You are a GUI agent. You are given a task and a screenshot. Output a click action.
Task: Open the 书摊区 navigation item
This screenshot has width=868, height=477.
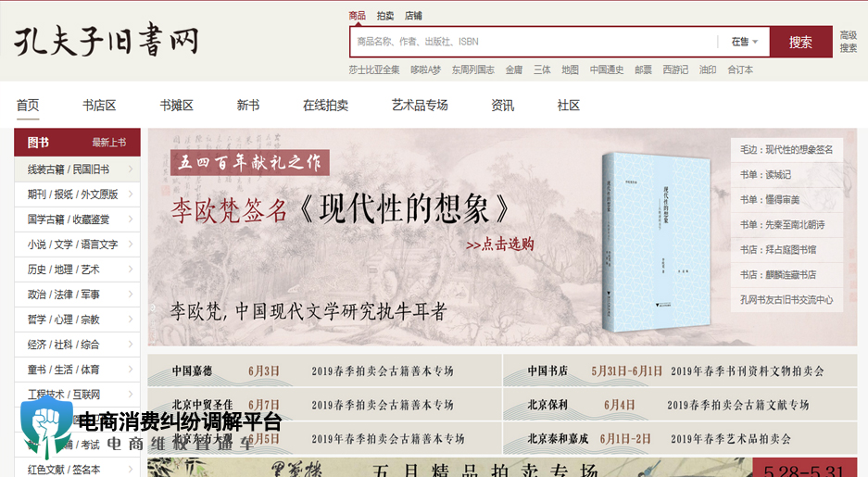177,106
